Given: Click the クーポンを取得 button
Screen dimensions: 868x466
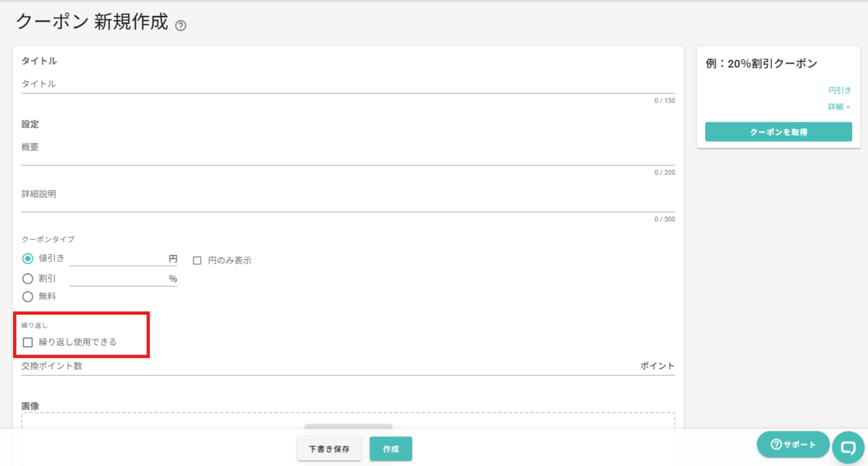Looking at the screenshot, I should pyautogui.click(x=778, y=132).
